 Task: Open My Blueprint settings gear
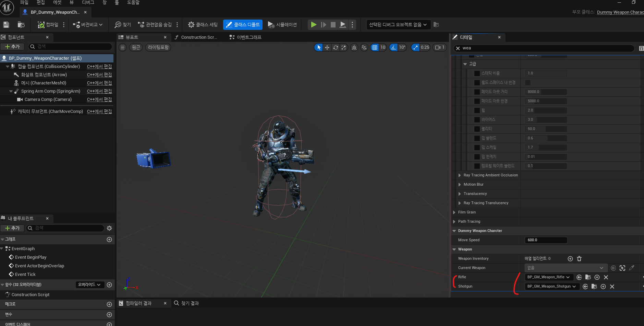pos(109,228)
